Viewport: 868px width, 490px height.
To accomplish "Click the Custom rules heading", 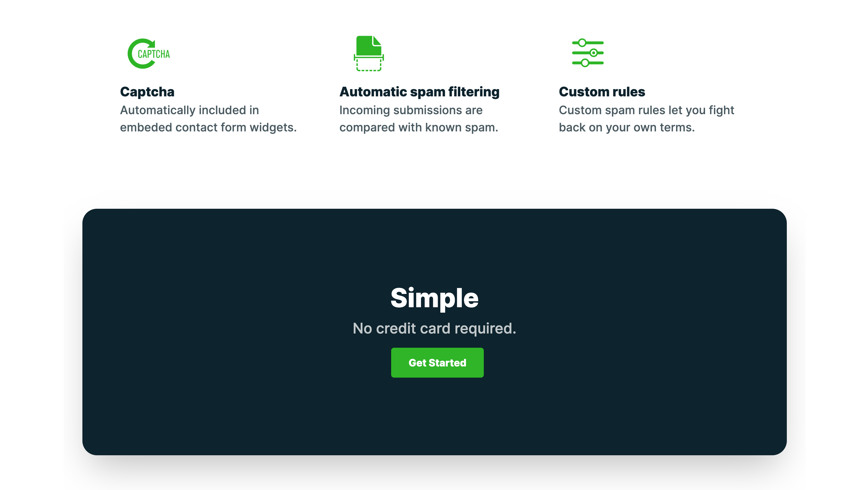I will pyautogui.click(x=602, y=92).
